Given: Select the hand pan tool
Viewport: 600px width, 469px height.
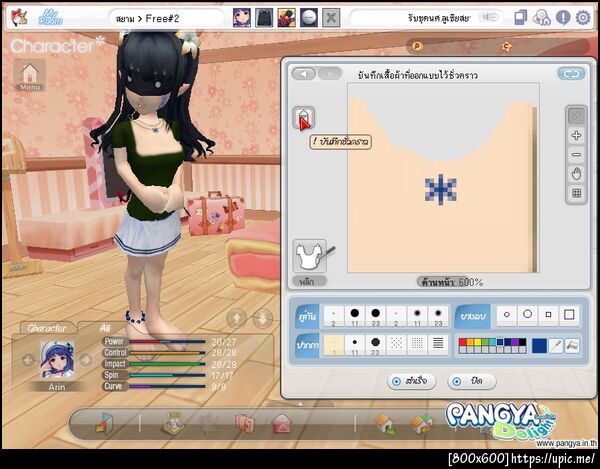Looking at the screenshot, I should pos(576,174).
